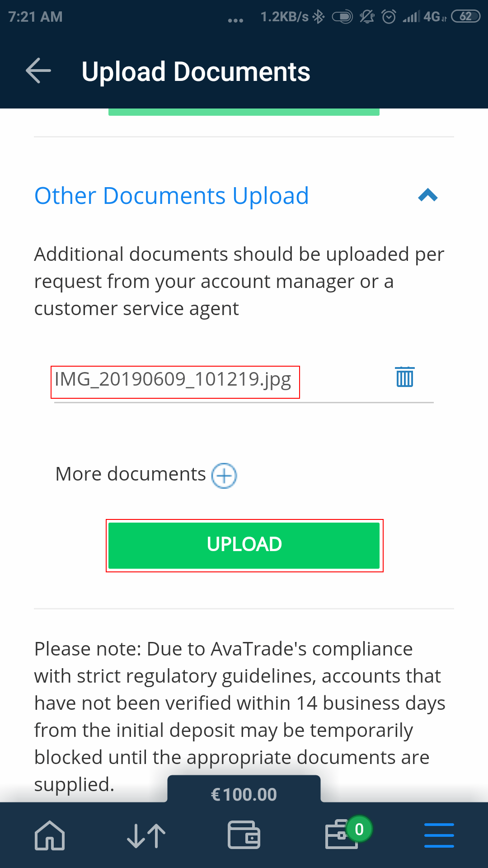488x868 pixels.
Task: Tap the More documents label
Action: click(130, 474)
